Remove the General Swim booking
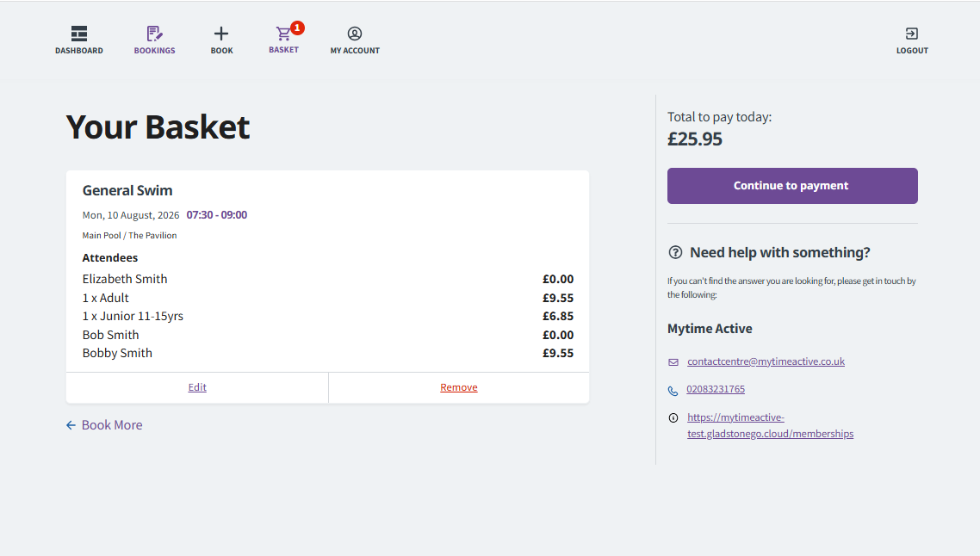The image size is (980, 556). click(x=459, y=387)
